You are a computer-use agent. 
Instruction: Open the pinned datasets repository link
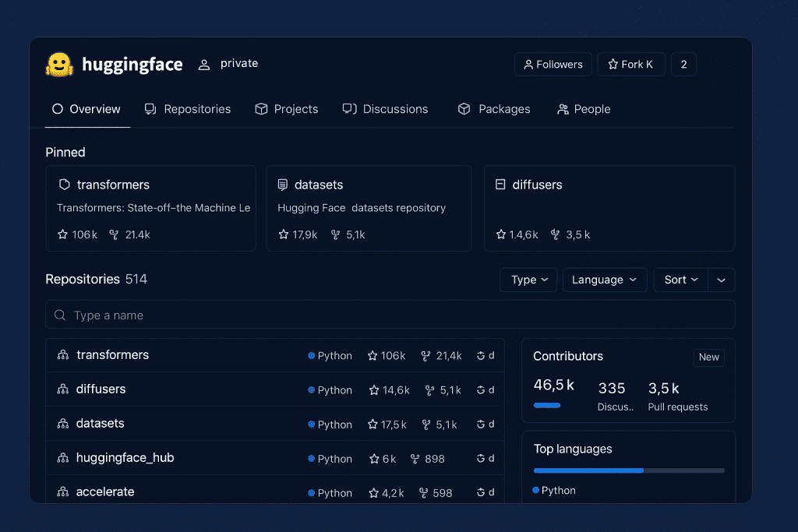point(319,185)
